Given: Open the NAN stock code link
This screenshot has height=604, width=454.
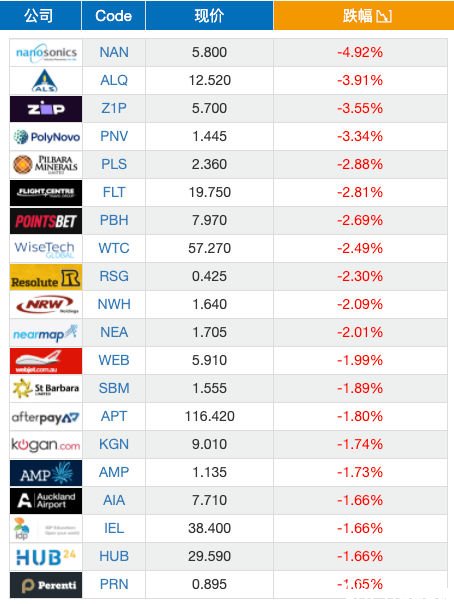Looking at the screenshot, I should tap(114, 52).
